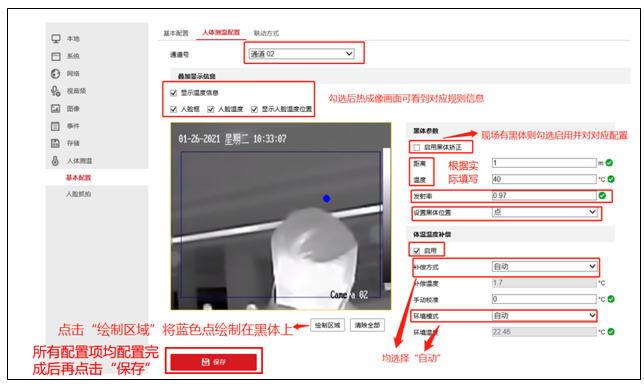The height and width of the screenshot is (390, 644).
Task: Click green check icon beside 距离 field
Action: [x=609, y=163]
